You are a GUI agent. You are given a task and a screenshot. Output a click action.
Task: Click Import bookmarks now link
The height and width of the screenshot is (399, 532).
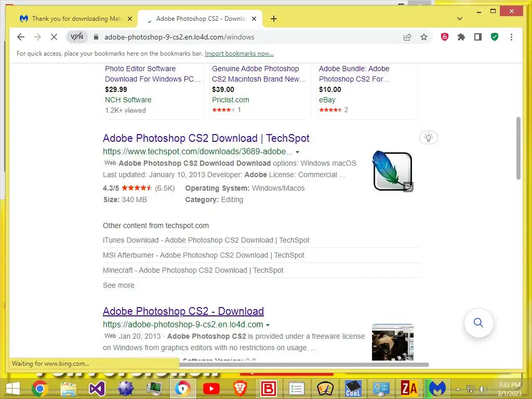pyautogui.click(x=239, y=54)
